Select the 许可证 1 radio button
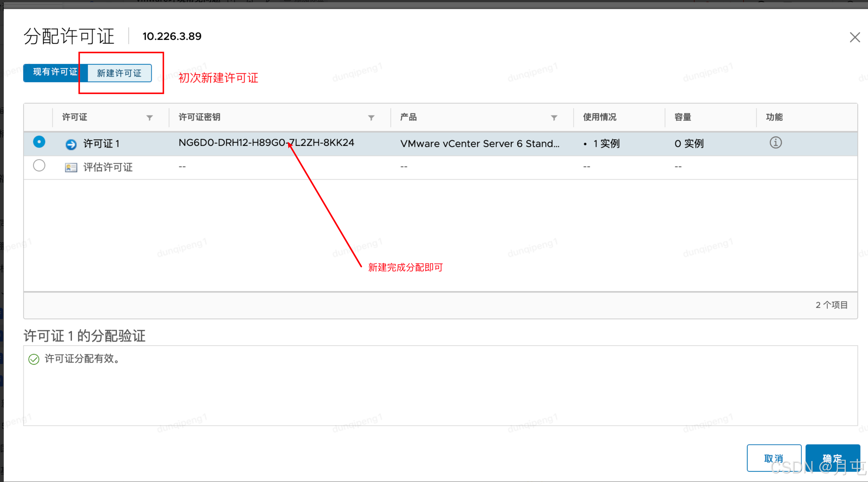 [39, 142]
